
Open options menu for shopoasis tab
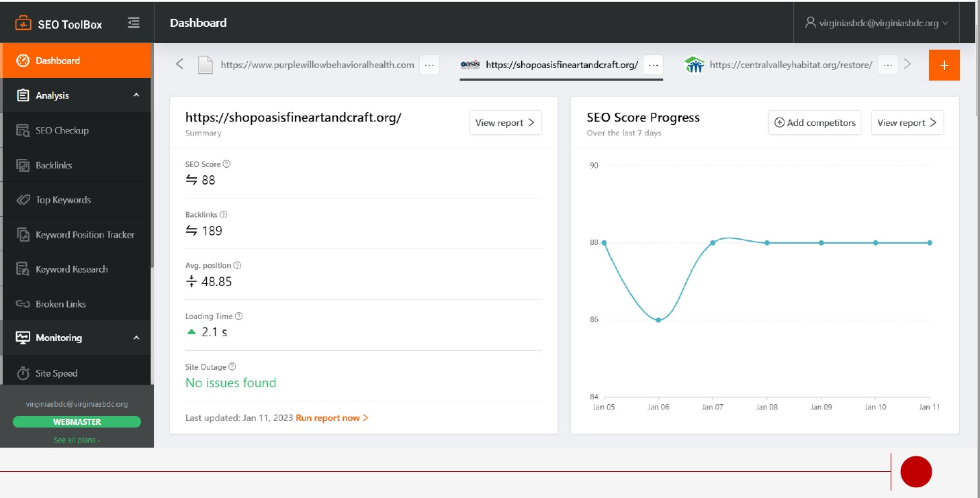[654, 65]
